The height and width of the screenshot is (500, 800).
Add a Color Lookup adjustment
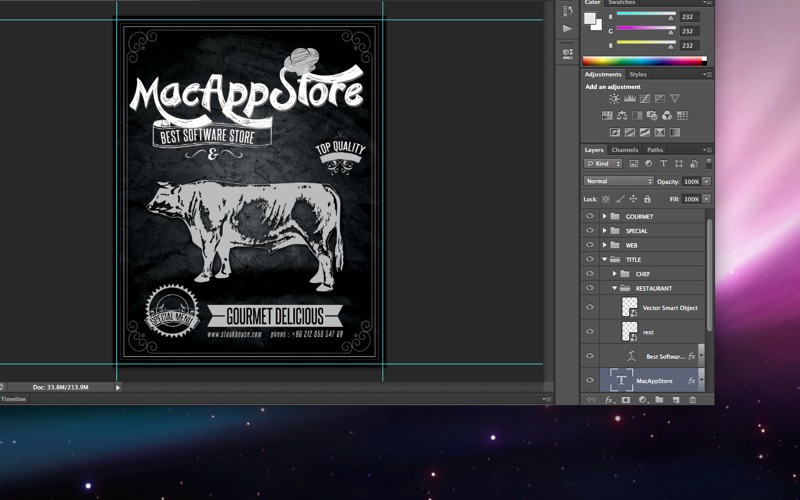click(x=682, y=115)
